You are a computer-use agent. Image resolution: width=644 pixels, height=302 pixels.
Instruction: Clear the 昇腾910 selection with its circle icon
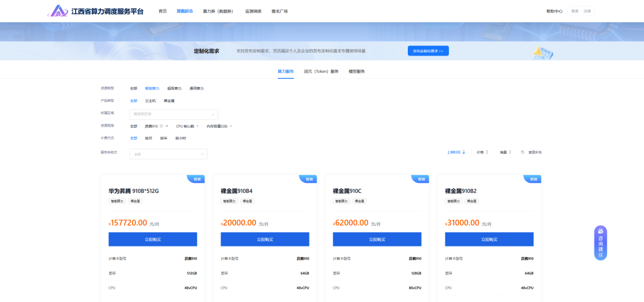[x=162, y=126]
